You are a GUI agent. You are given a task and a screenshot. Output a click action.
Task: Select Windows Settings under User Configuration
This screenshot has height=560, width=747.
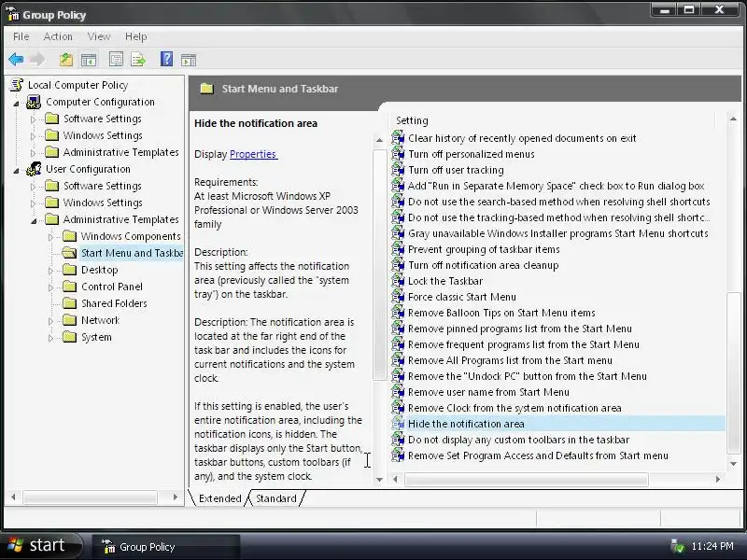[x=103, y=203]
